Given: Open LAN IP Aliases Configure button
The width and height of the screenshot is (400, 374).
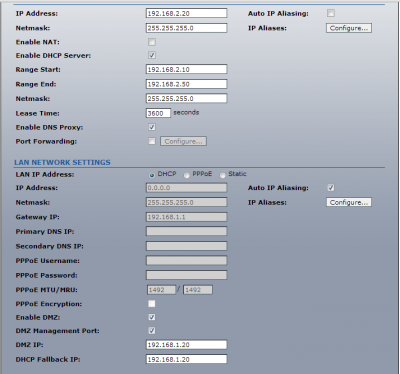Looking at the screenshot, I should [349, 202].
